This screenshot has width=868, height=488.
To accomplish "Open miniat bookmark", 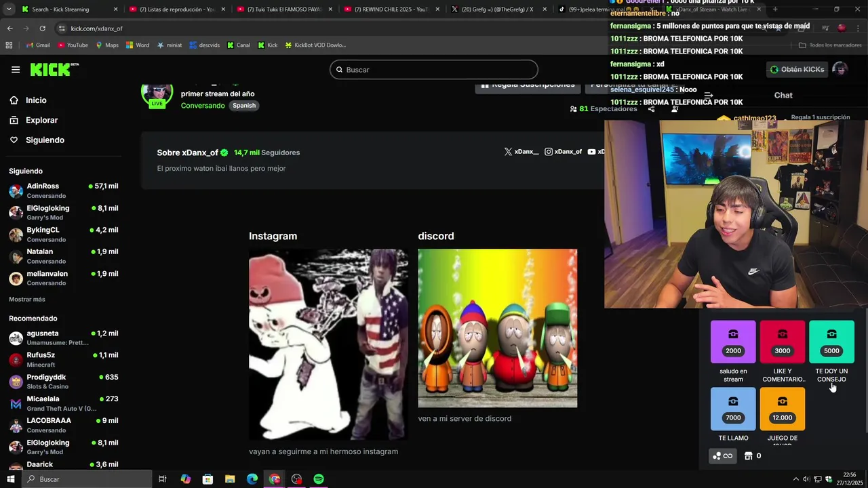I will [170, 45].
